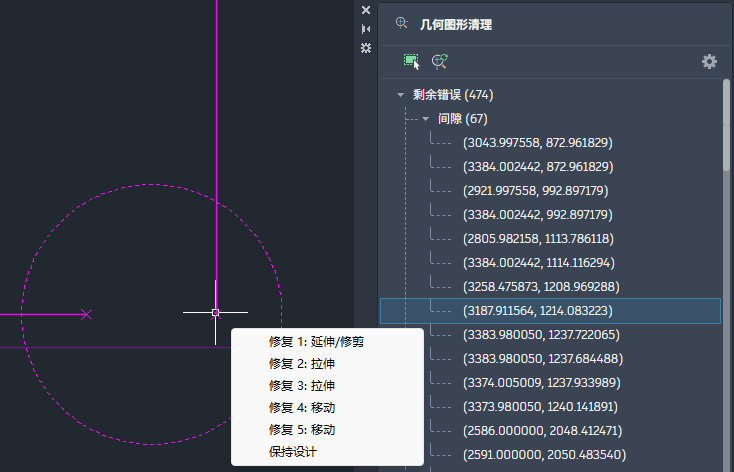
Task: Click the error list vertical scrollbar thumb
Action: pos(726,125)
